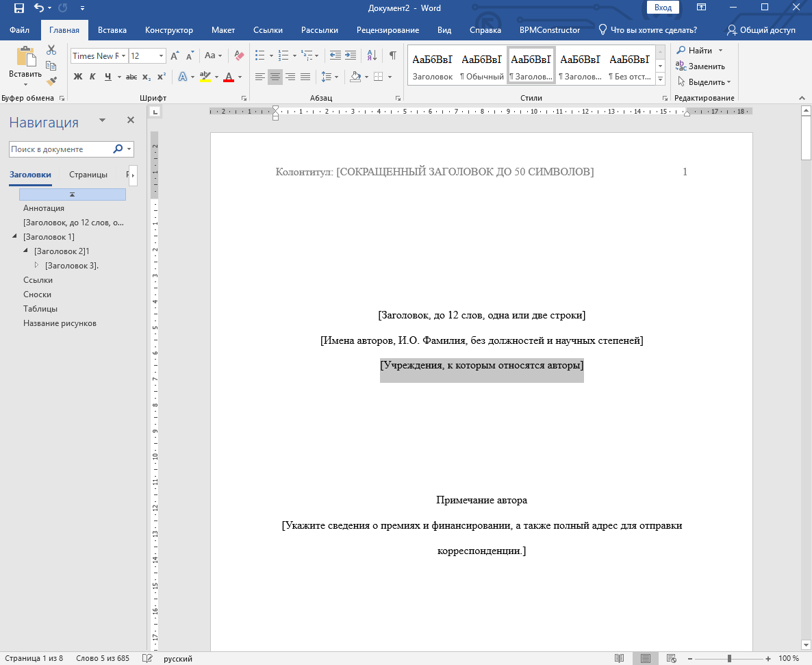Screen dimensions: 812x665
Task: Expand the Styles gallery more arrow
Action: 660,79
